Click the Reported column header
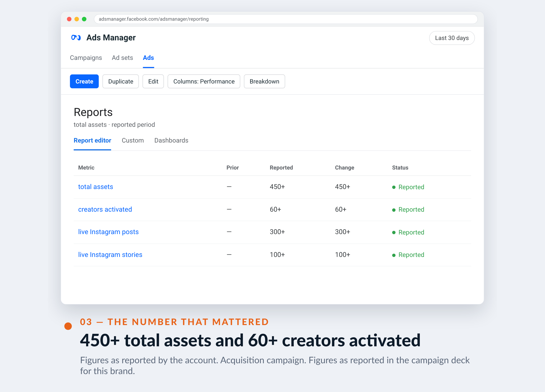This screenshot has height=392, width=545. click(281, 168)
